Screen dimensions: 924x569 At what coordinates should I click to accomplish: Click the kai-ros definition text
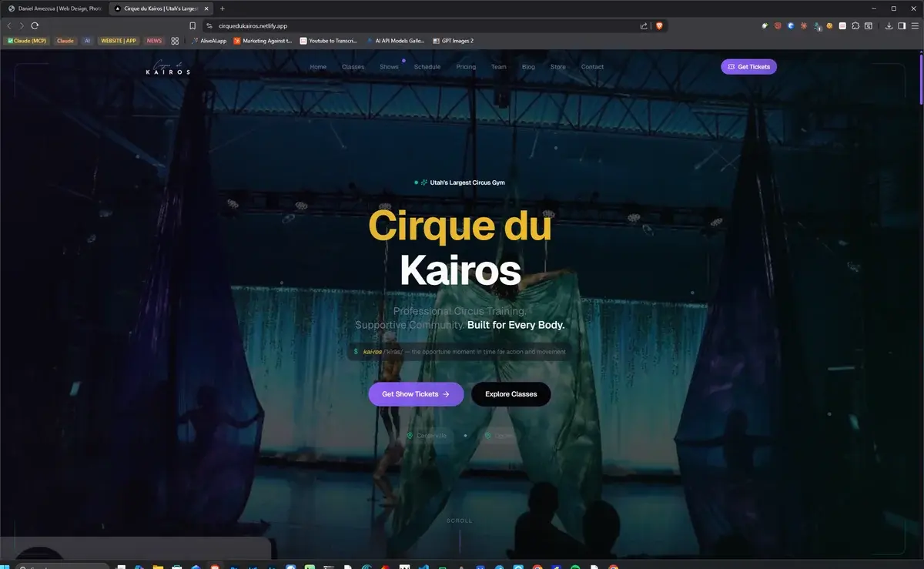pyautogui.click(x=460, y=352)
